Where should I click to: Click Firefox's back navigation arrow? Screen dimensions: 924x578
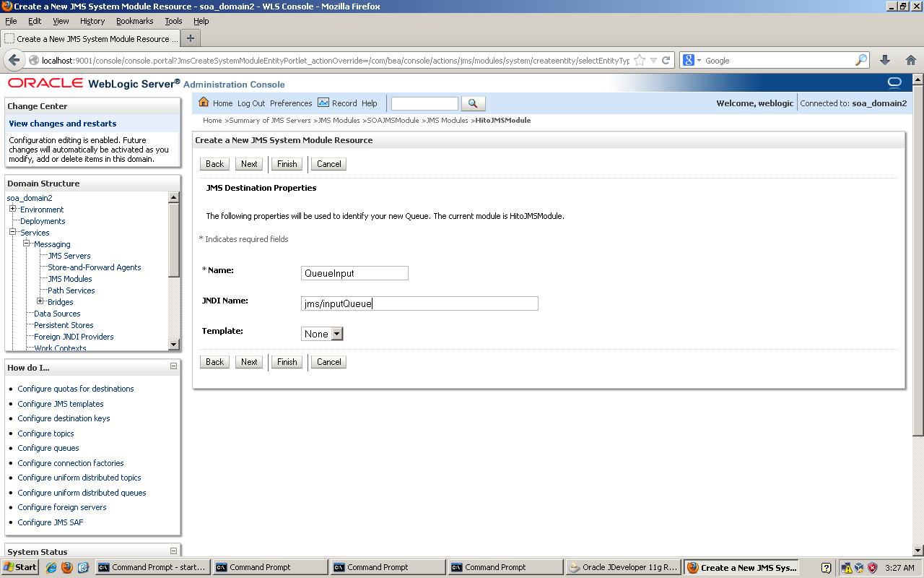(14, 60)
